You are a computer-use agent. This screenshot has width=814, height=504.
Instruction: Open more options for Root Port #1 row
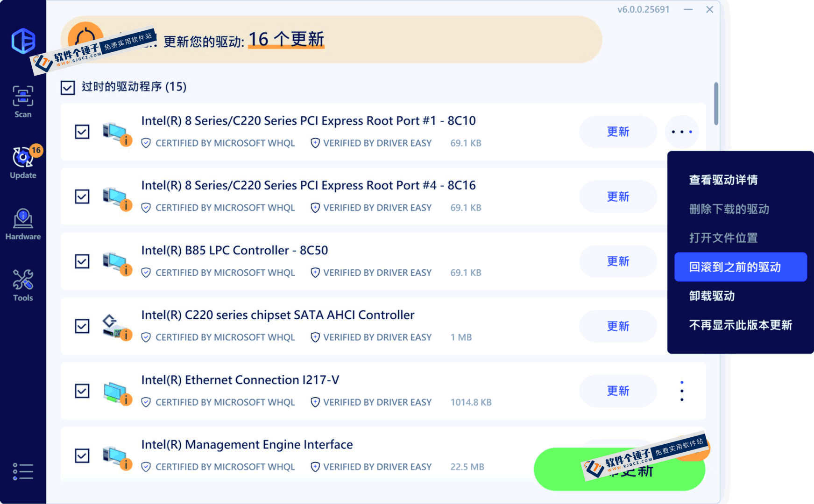682,132
